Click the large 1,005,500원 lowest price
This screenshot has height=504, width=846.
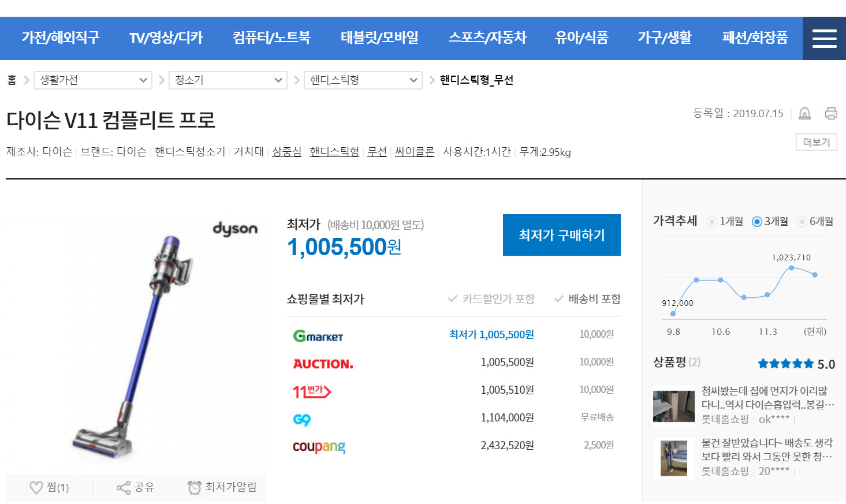pos(344,247)
